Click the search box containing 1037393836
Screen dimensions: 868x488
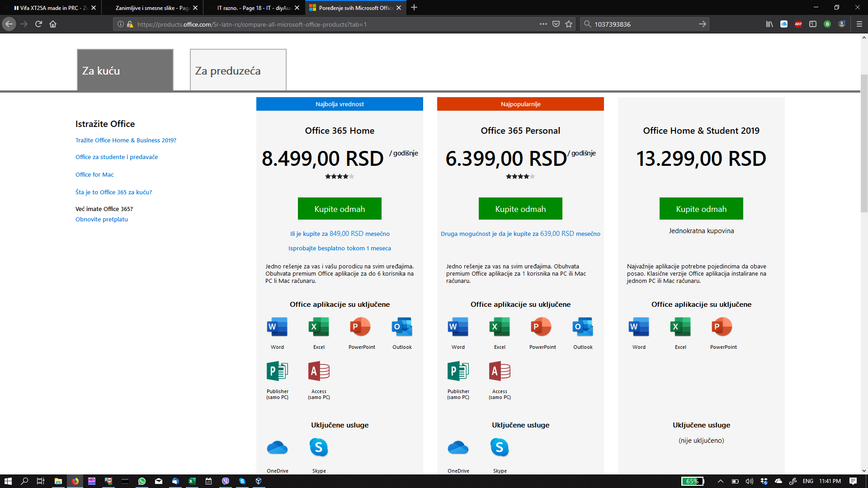[x=644, y=24]
